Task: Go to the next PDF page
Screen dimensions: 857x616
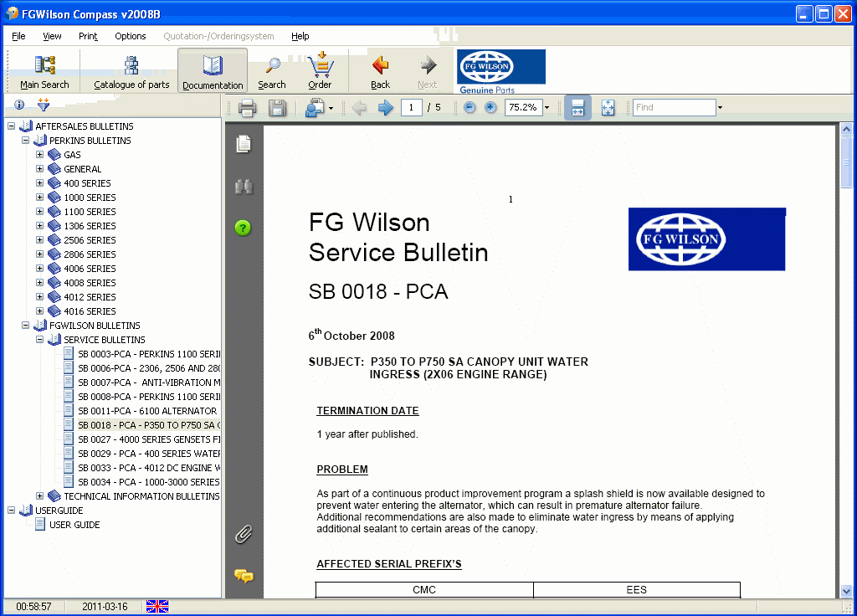Action: (385, 108)
